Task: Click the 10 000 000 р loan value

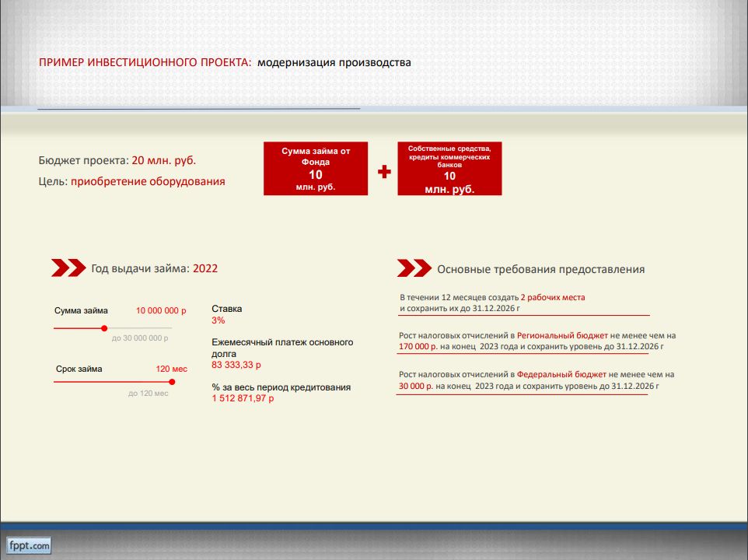Action: point(161,311)
